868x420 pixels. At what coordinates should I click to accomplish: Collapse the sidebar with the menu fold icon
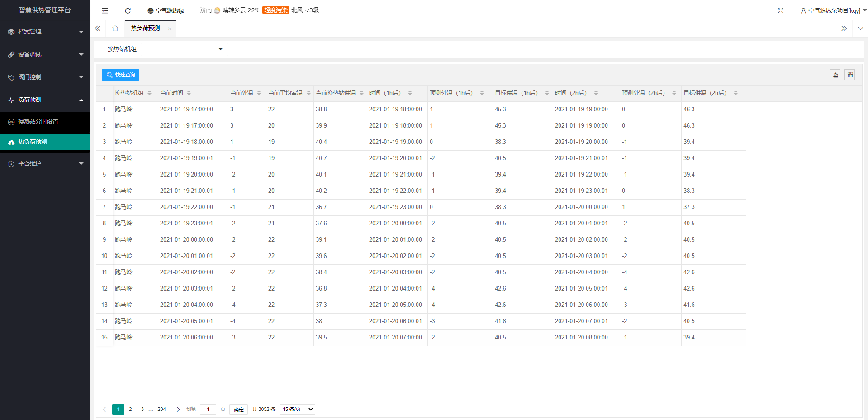(105, 10)
